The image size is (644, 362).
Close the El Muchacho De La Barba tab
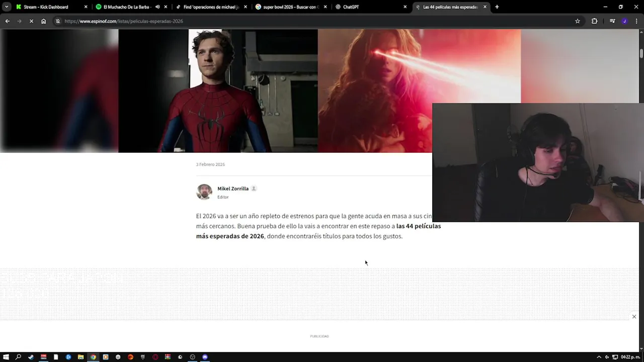[166, 7]
